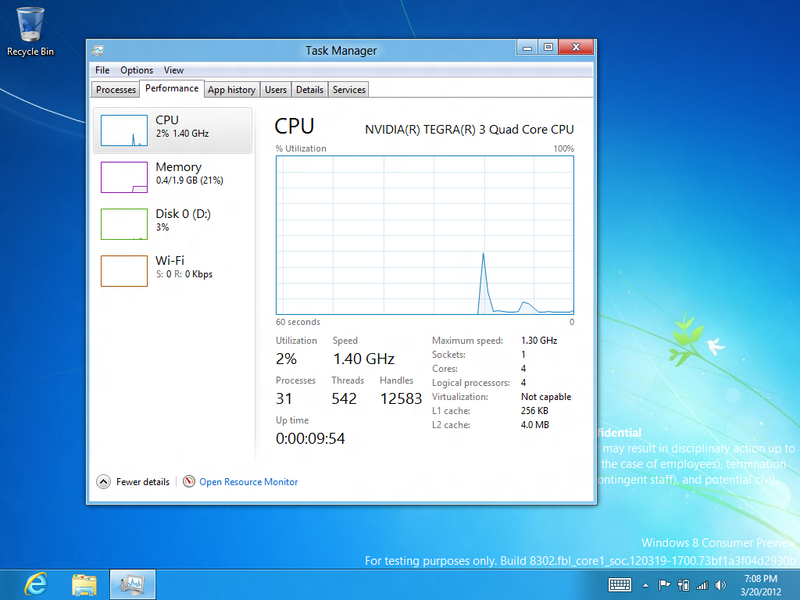Click the NVIDIA(R) TEGRA(R) 3 Quad Core CPU text

click(469, 130)
